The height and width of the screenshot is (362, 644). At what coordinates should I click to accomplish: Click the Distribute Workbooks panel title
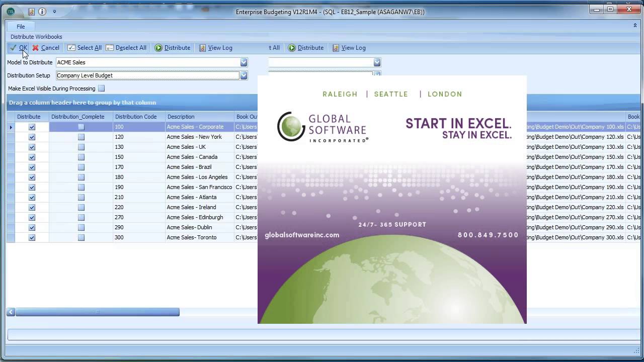point(36,37)
